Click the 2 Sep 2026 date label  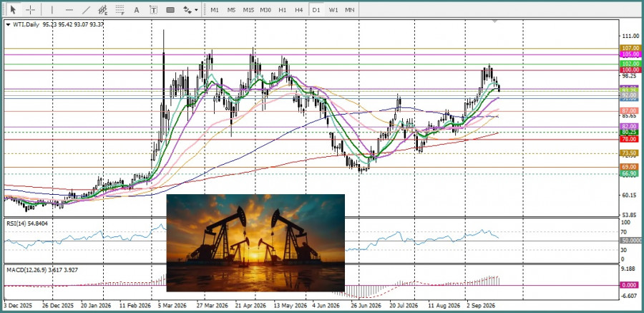pos(479,307)
